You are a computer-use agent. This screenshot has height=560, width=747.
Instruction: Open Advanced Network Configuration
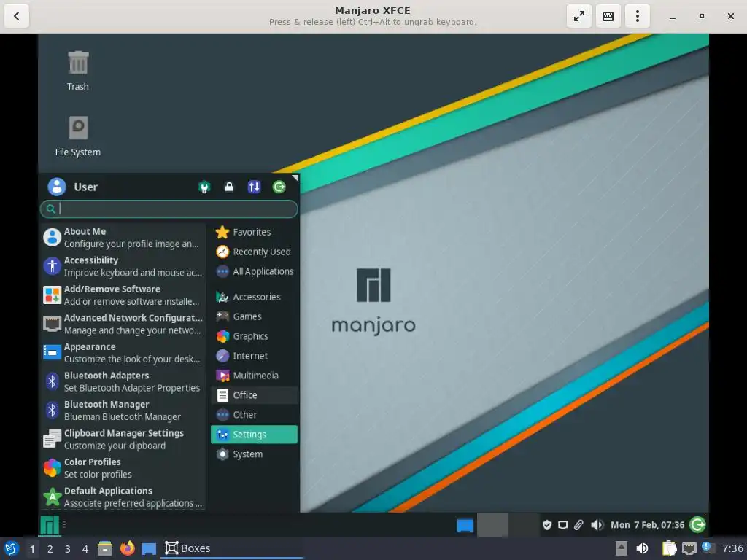pyautogui.click(x=123, y=324)
